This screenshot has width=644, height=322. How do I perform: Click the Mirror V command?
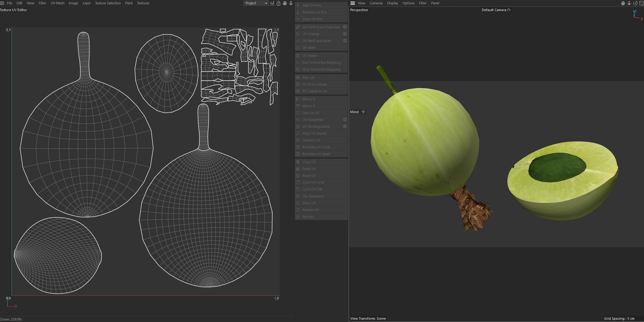click(321, 106)
